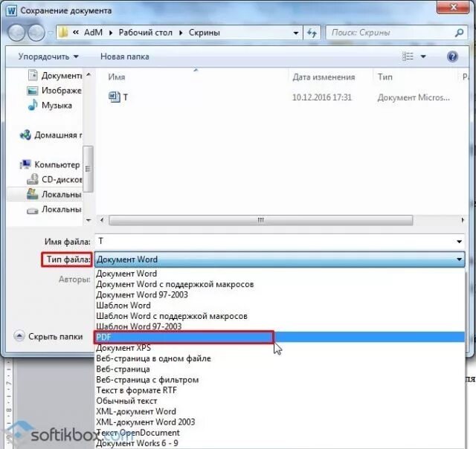Screen dimensions: 476x449
Task: Click the AdM breadcrumb
Action: point(93,33)
